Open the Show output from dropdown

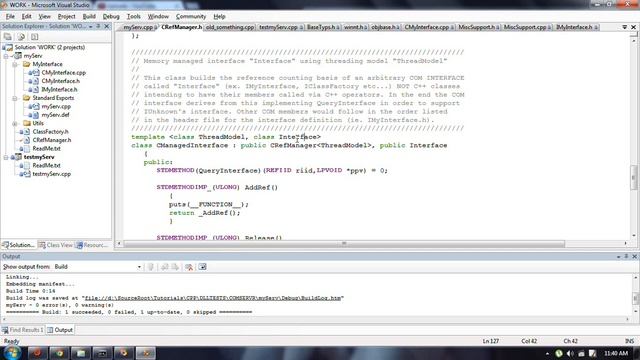click(x=139, y=267)
